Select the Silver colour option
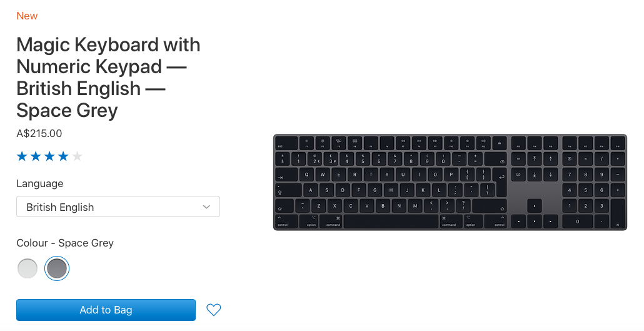The image size is (644, 331). [28, 268]
